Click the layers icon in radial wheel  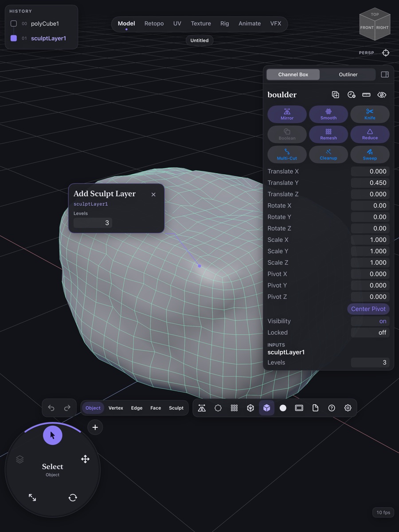click(x=20, y=459)
